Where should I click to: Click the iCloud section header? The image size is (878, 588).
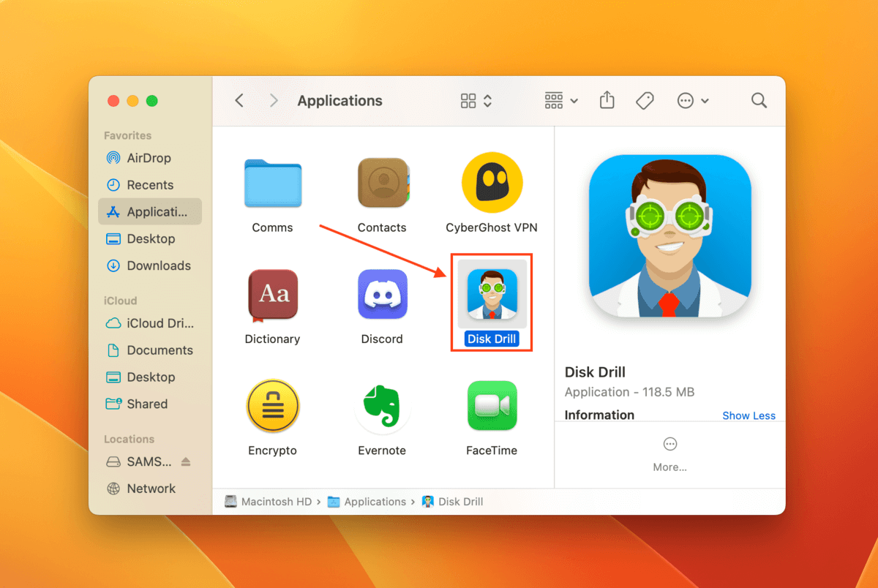120,301
